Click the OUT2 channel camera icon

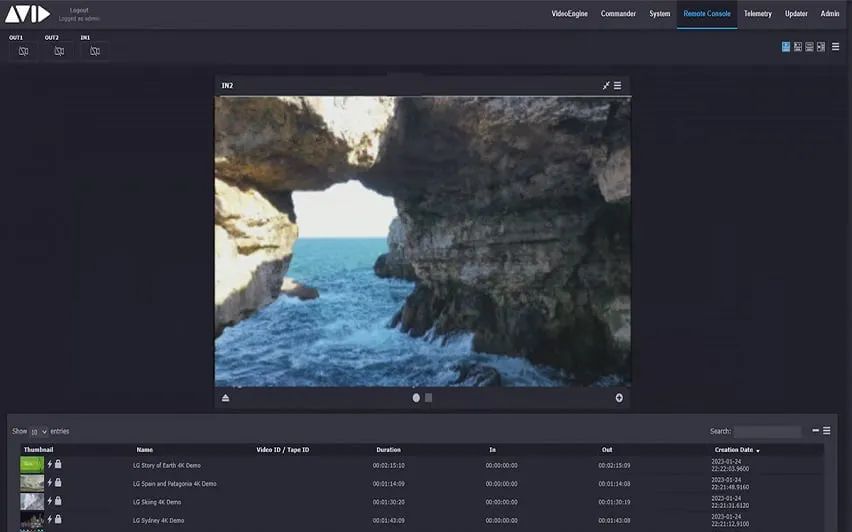click(59, 51)
